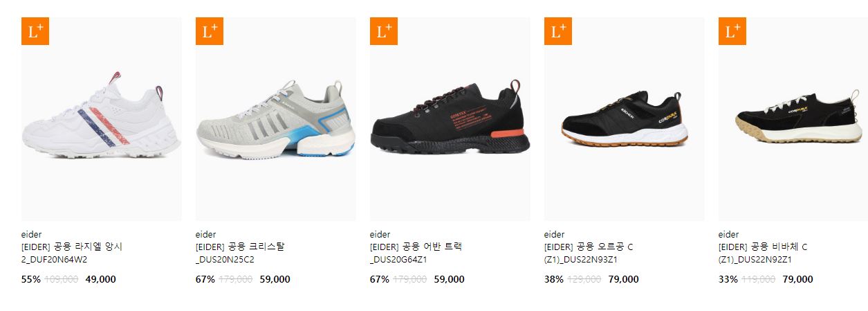Screen dimensions: 868x311
Task: Click the L+ badge on the Vivace C shoe
Action: click(732, 31)
